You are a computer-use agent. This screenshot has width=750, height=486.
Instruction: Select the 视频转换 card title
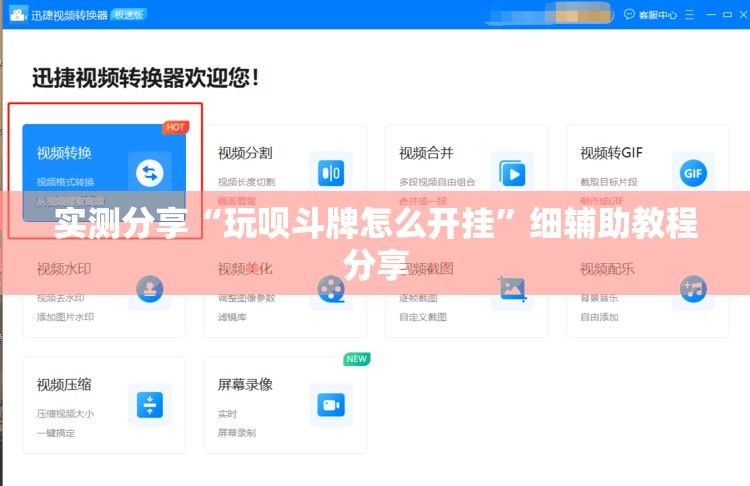coord(64,153)
